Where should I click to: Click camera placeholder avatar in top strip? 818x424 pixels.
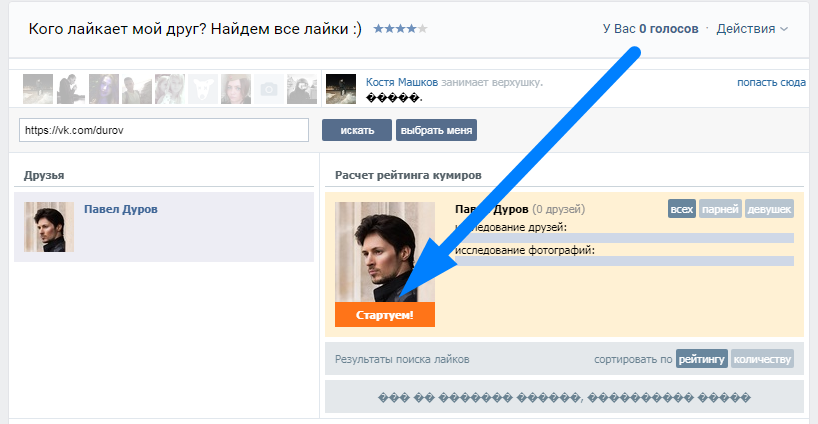point(269,89)
